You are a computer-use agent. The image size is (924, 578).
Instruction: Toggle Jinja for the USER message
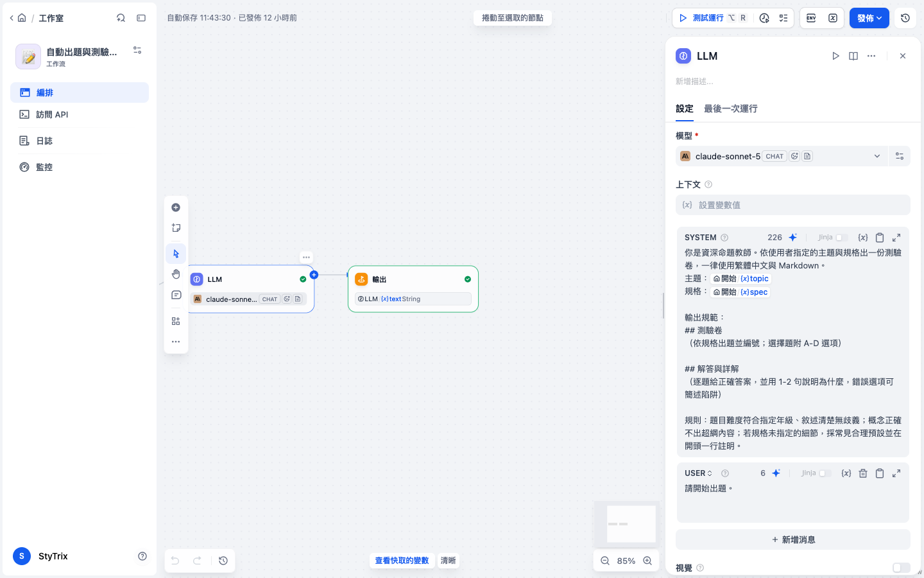tap(825, 473)
